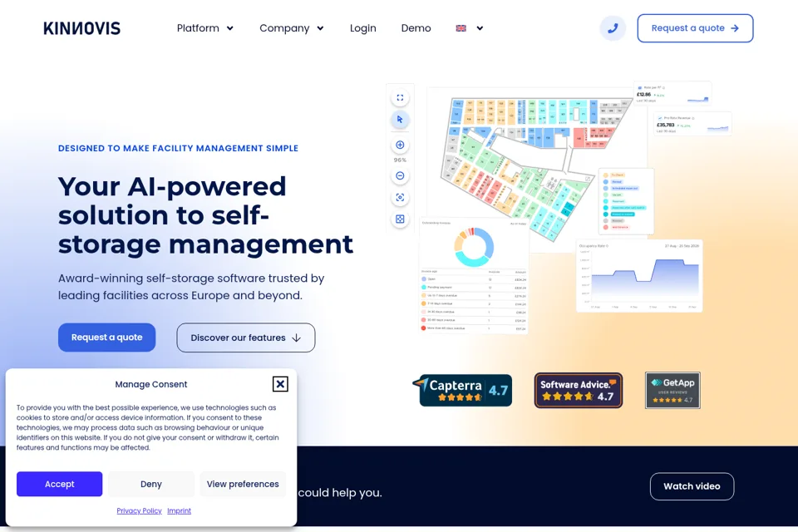
Task: Open the Company menu
Action: [284, 28]
